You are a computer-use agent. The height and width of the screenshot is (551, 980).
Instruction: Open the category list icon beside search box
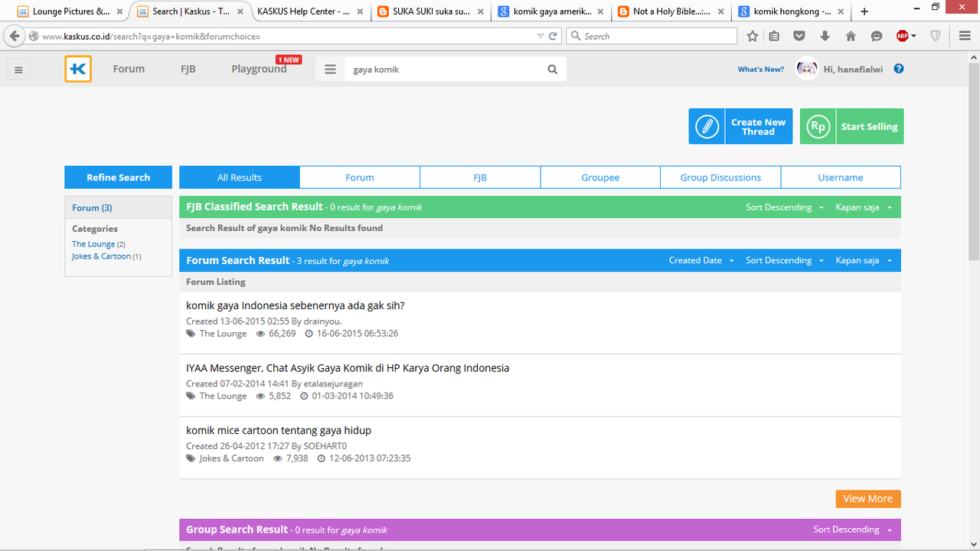(330, 69)
